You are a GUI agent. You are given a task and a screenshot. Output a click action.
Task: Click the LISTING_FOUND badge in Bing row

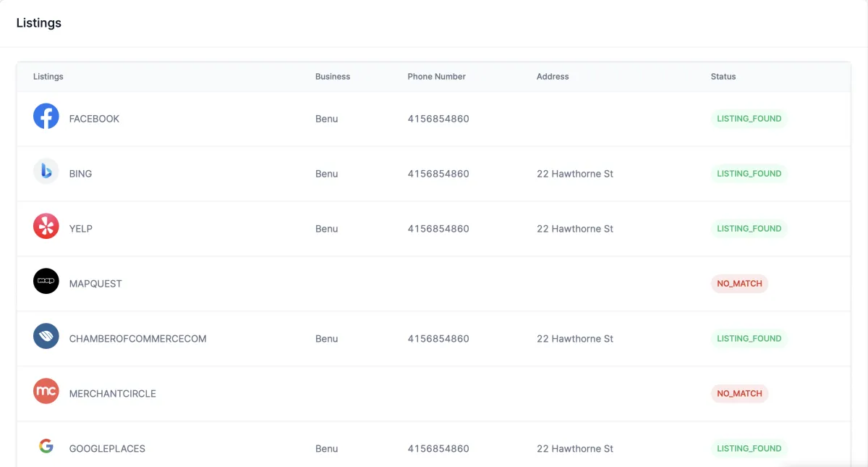click(749, 174)
